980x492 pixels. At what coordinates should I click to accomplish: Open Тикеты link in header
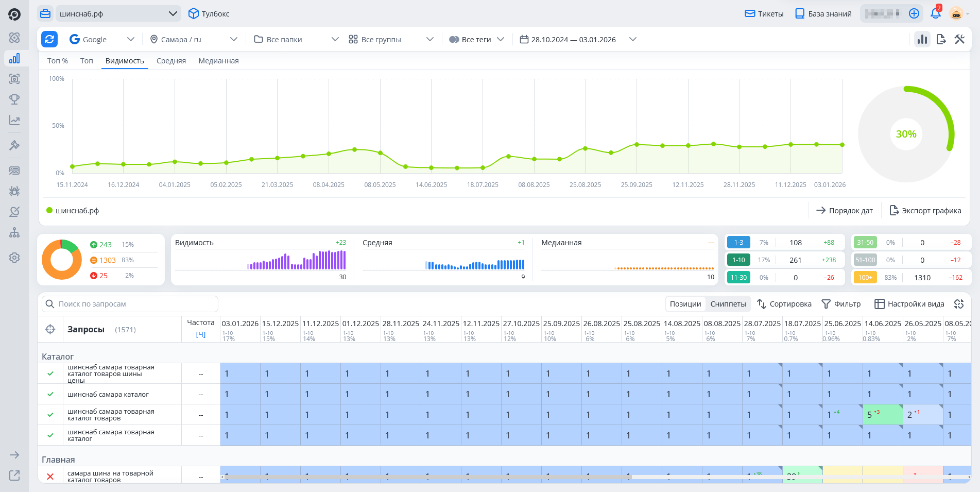point(764,13)
